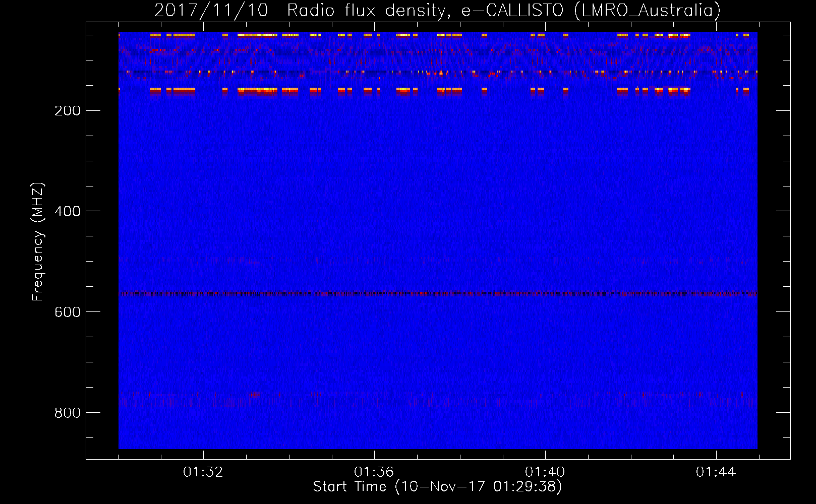
Task: Click the 400 frequency tick label
Action: point(68,211)
